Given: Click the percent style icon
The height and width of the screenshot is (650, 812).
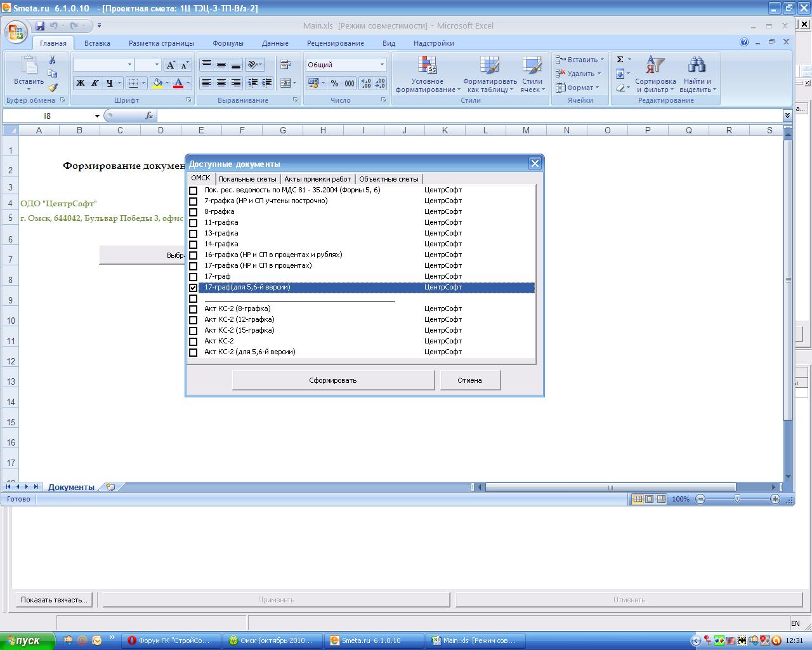Looking at the screenshot, I should [334, 83].
